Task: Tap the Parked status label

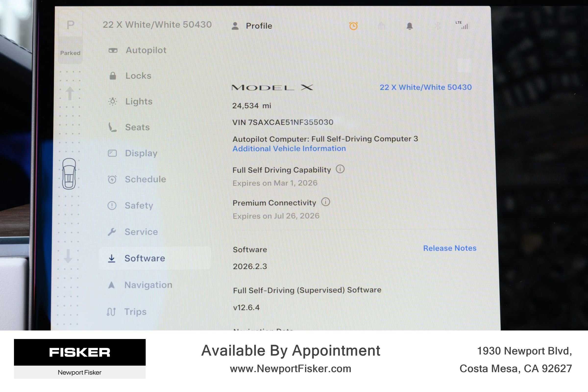Action: [70, 53]
